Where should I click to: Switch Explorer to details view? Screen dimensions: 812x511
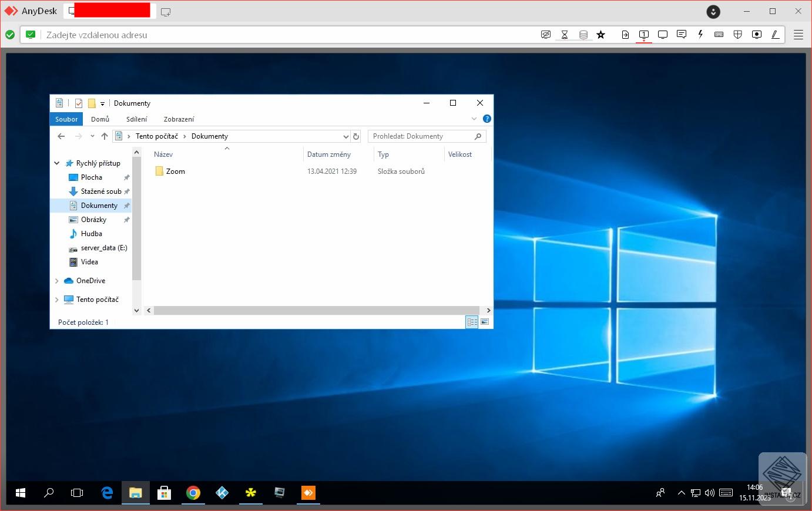coord(472,322)
